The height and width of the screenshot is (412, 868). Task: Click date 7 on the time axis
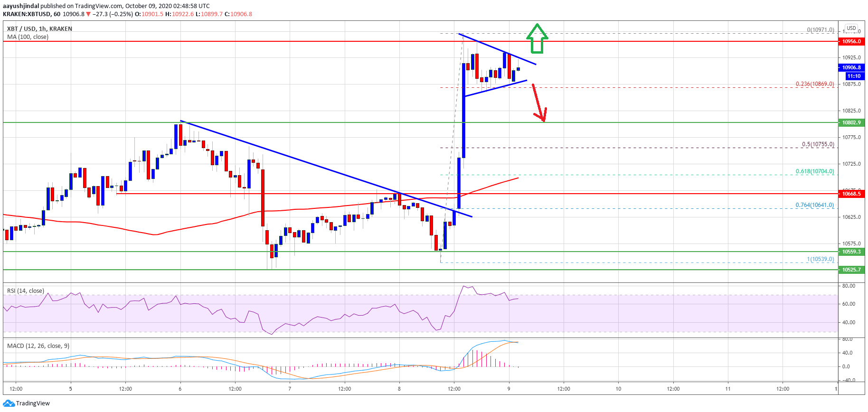click(290, 389)
